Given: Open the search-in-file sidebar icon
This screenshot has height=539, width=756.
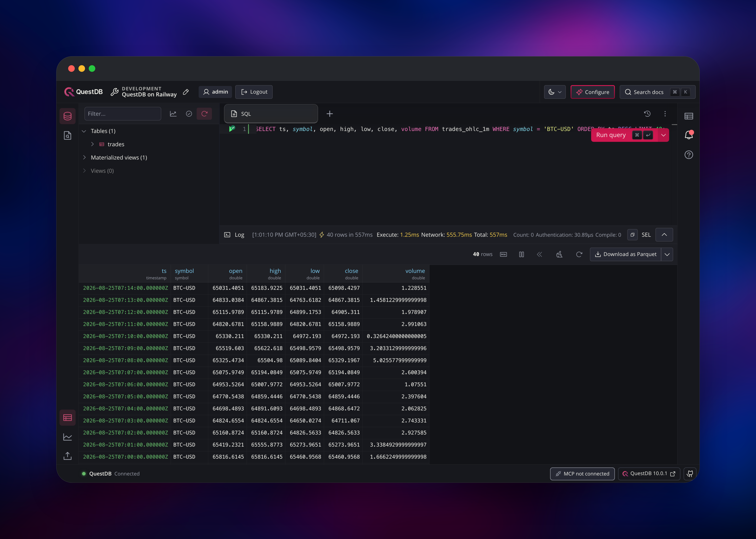Looking at the screenshot, I should tap(67, 135).
